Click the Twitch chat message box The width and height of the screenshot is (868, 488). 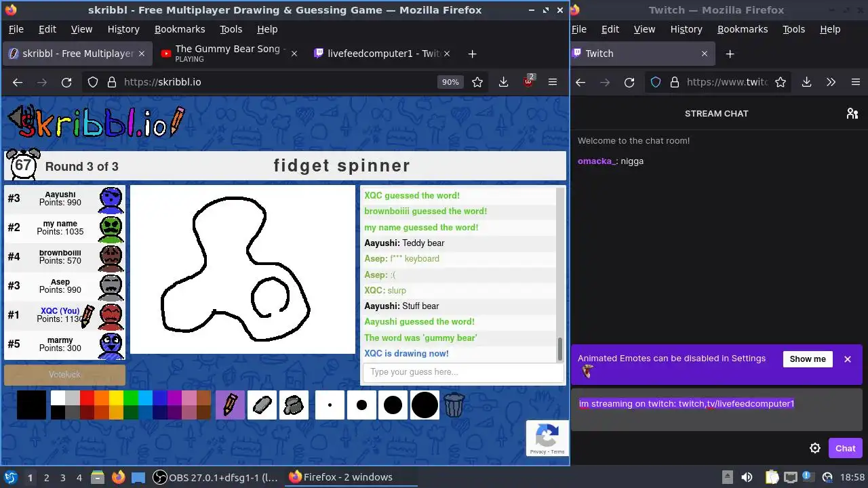[x=717, y=411]
